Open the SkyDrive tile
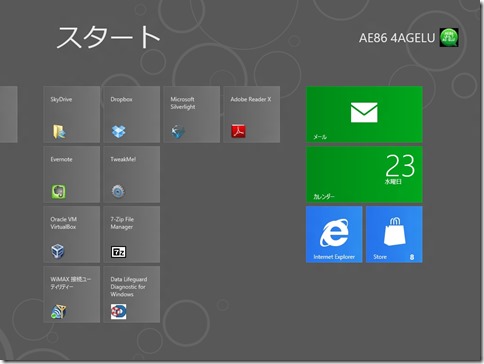 coord(72,114)
